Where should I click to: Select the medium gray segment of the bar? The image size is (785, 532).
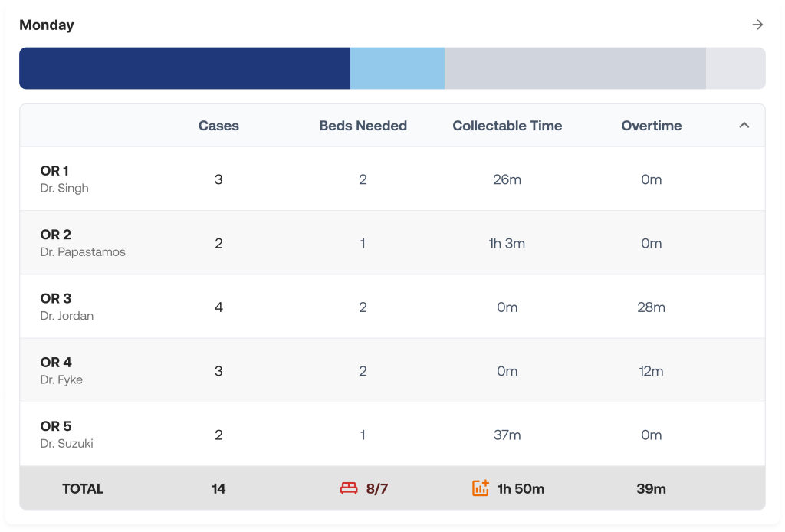pyautogui.click(x=575, y=68)
